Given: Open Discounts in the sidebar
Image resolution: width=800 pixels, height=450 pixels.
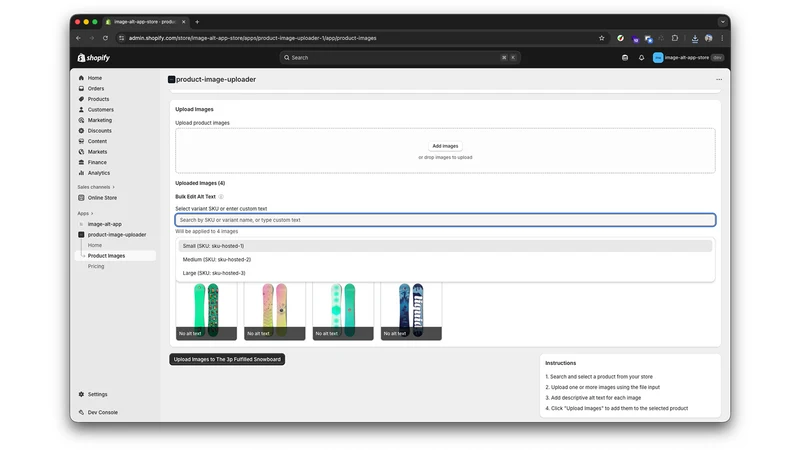Looking at the screenshot, I should click(x=99, y=131).
